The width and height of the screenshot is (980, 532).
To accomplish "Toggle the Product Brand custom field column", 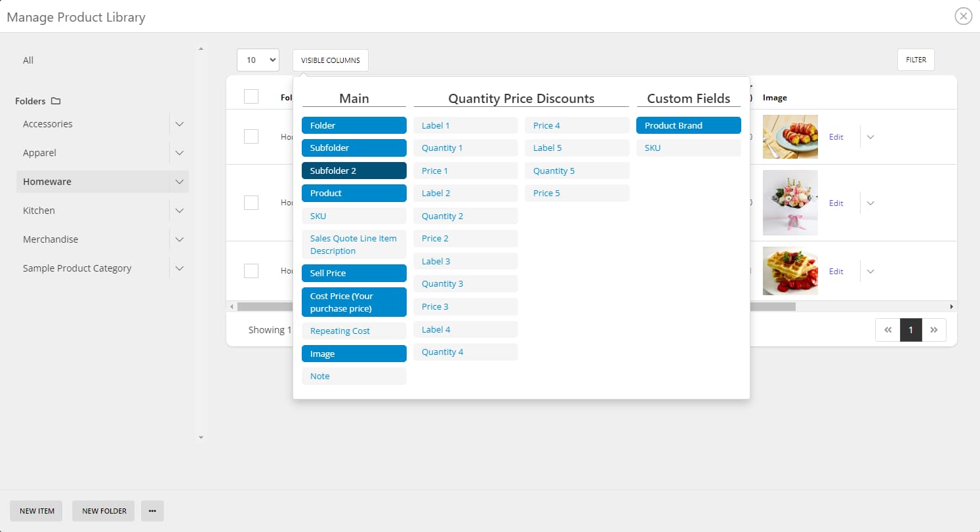I will coord(688,125).
